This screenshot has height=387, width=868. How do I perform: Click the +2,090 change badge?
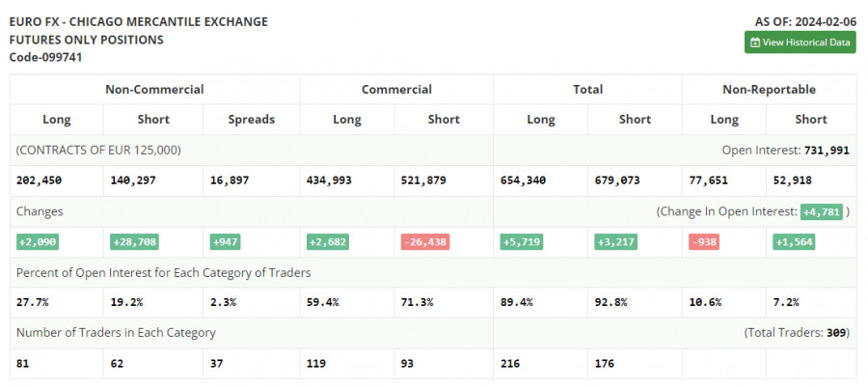pos(38,241)
